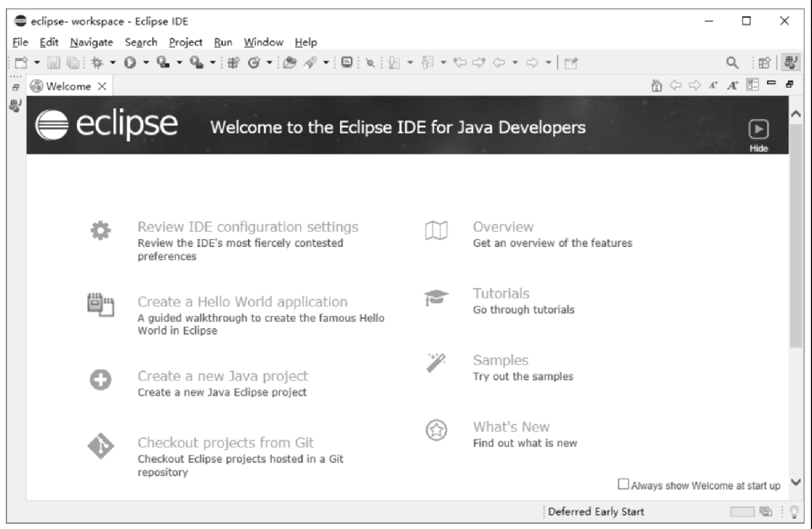Screen dimensions: 812x529
Task: Select the Welcome tab
Action: [68, 86]
